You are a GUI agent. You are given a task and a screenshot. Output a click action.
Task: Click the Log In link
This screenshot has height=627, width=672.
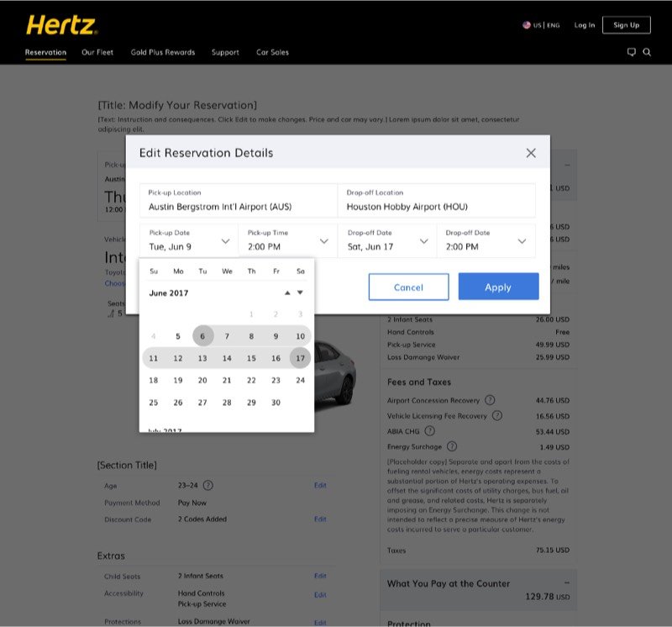click(x=585, y=25)
